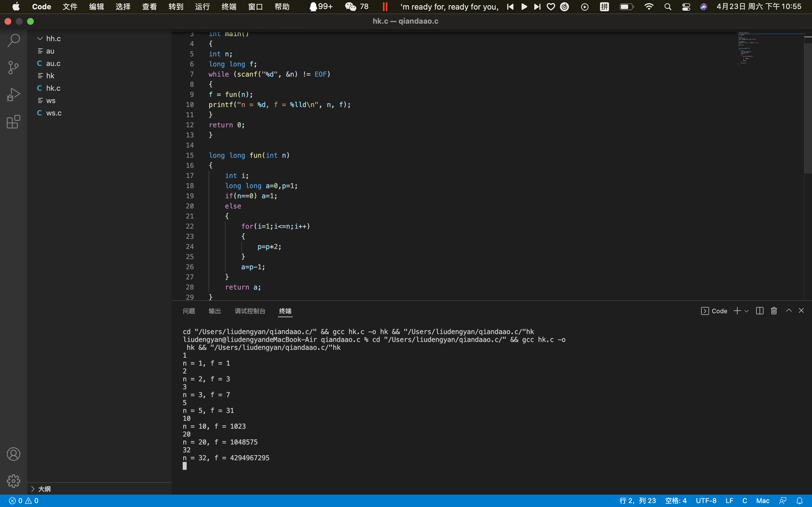Click the notifications bell in status bar
This screenshot has height=507, width=812.
pyautogui.click(x=800, y=501)
